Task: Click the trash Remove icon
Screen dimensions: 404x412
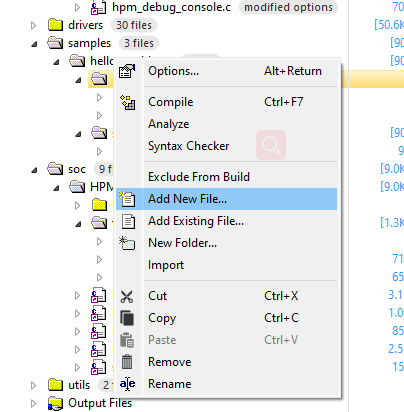Action: (127, 362)
